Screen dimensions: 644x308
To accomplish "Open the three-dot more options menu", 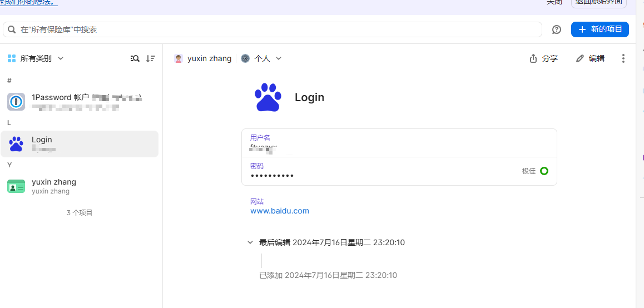I will tap(623, 58).
